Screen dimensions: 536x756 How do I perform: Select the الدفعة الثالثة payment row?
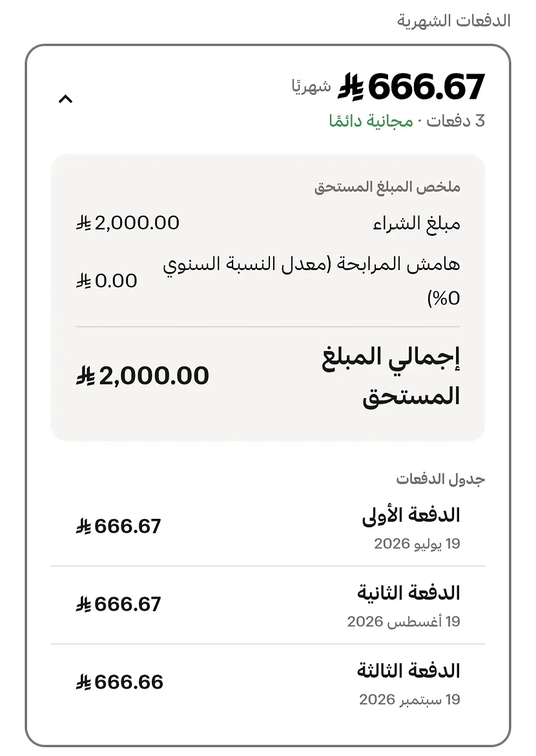(x=268, y=683)
